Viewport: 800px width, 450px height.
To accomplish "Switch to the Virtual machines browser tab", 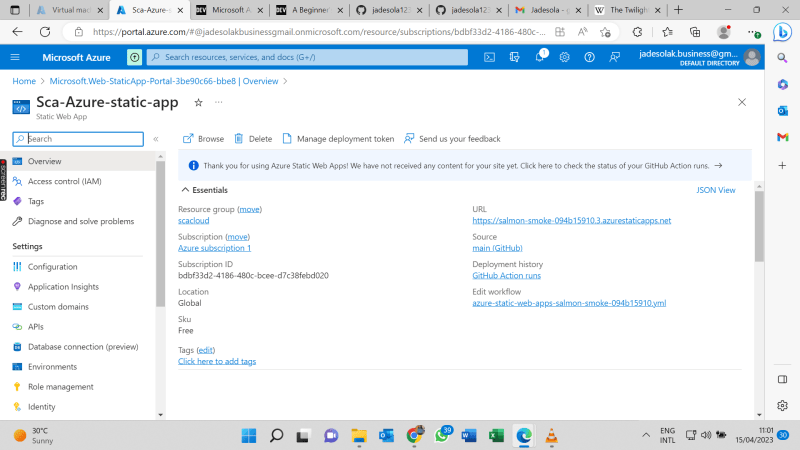I will point(69,10).
